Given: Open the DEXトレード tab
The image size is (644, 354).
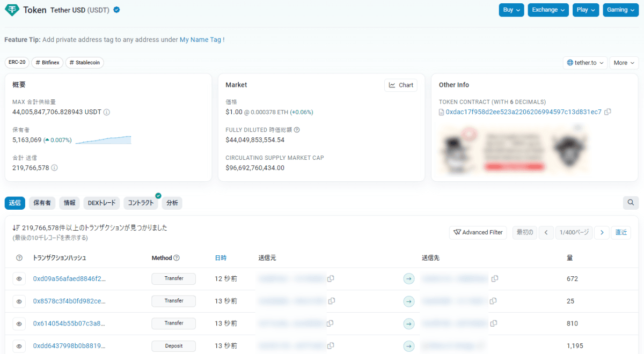Looking at the screenshot, I should (x=101, y=203).
